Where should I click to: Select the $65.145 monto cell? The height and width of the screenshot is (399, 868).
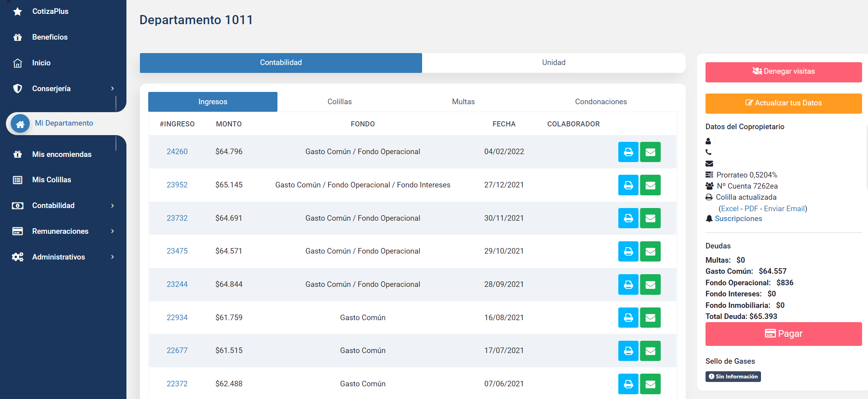(229, 185)
